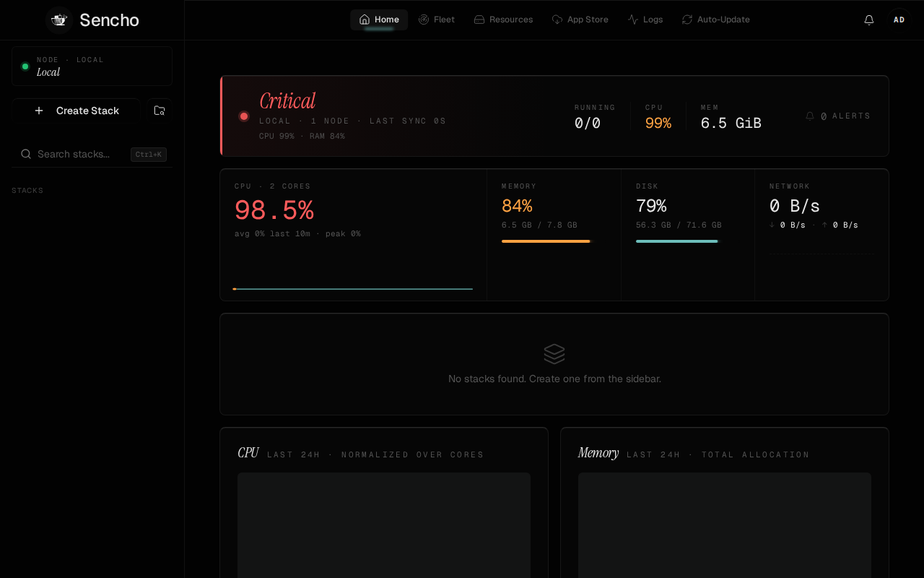The image size is (924, 578).
Task: Click the CPU sparkline chart line
Action: click(x=353, y=289)
